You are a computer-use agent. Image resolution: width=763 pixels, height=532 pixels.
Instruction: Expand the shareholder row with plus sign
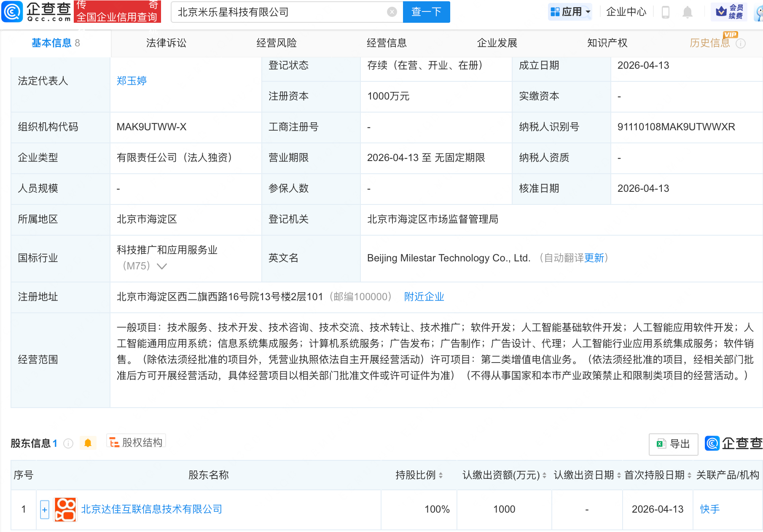pyautogui.click(x=45, y=510)
